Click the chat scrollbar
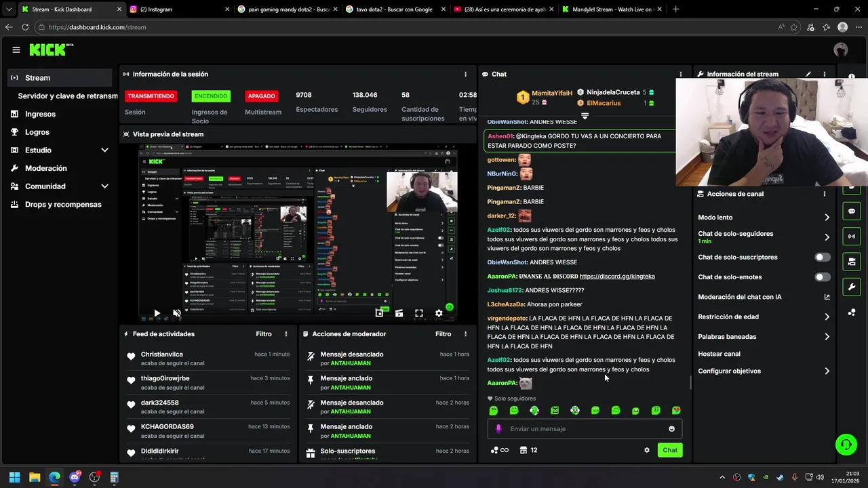Image resolution: width=868 pixels, height=488 pixels. click(690, 383)
